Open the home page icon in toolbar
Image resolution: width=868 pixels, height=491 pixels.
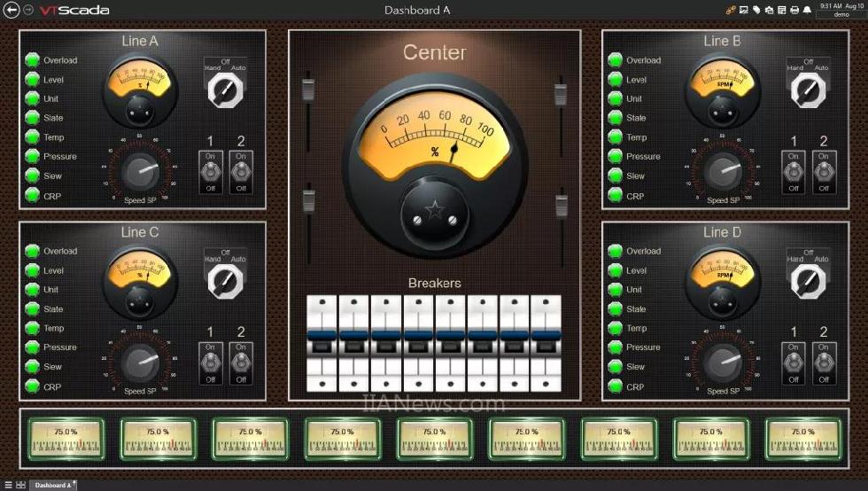[x=769, y=10]
